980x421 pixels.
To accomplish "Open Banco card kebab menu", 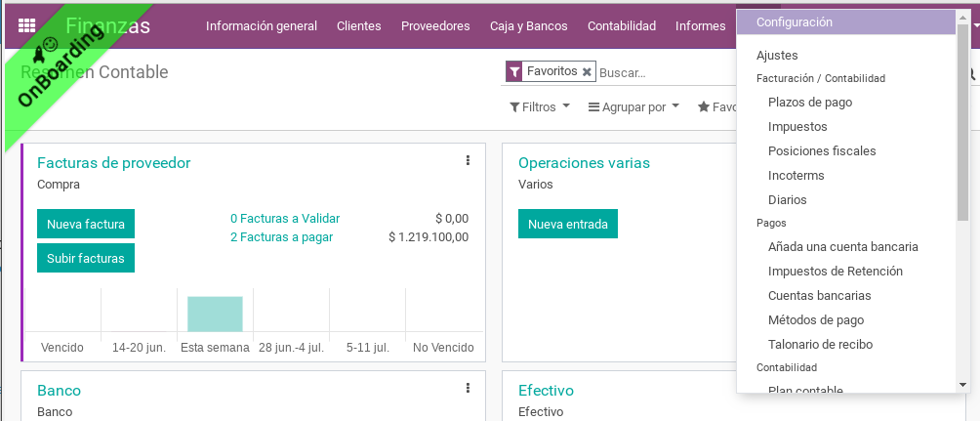I will (x=468, y=389).
